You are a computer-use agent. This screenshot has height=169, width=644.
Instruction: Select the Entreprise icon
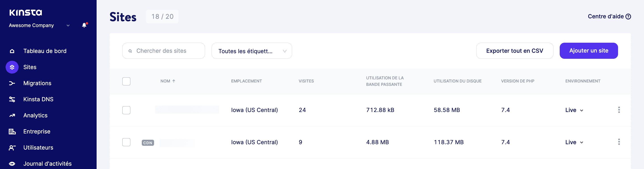12,131
